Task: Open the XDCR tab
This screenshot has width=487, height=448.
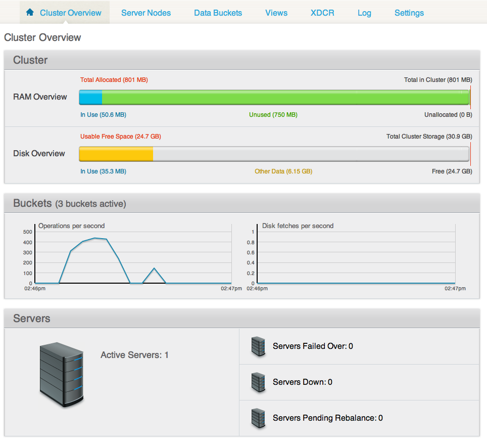Action: tap(322, 13)
